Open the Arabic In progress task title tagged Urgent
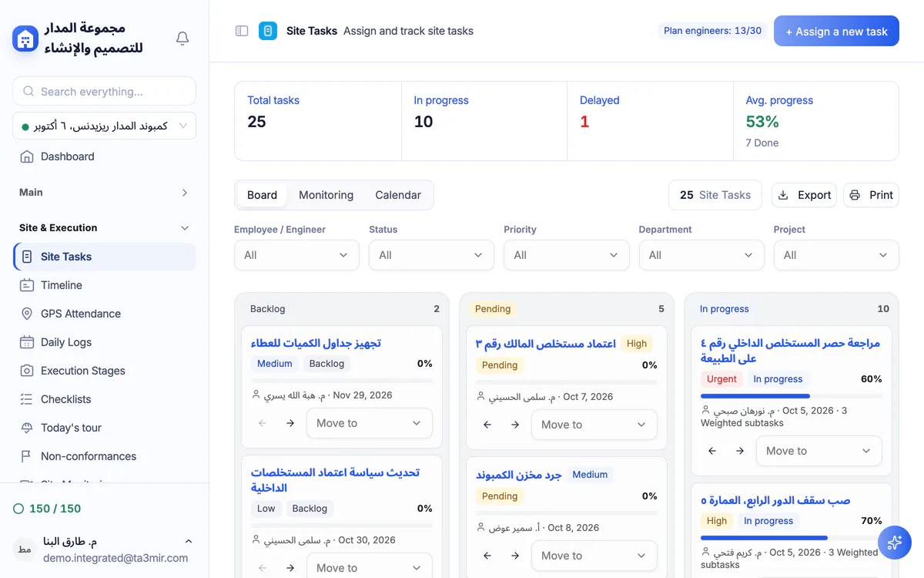 pos(790,351)
